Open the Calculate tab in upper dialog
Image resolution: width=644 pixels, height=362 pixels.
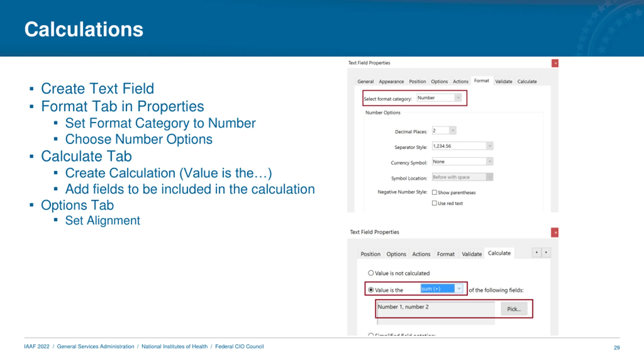(x=527, y=81)
